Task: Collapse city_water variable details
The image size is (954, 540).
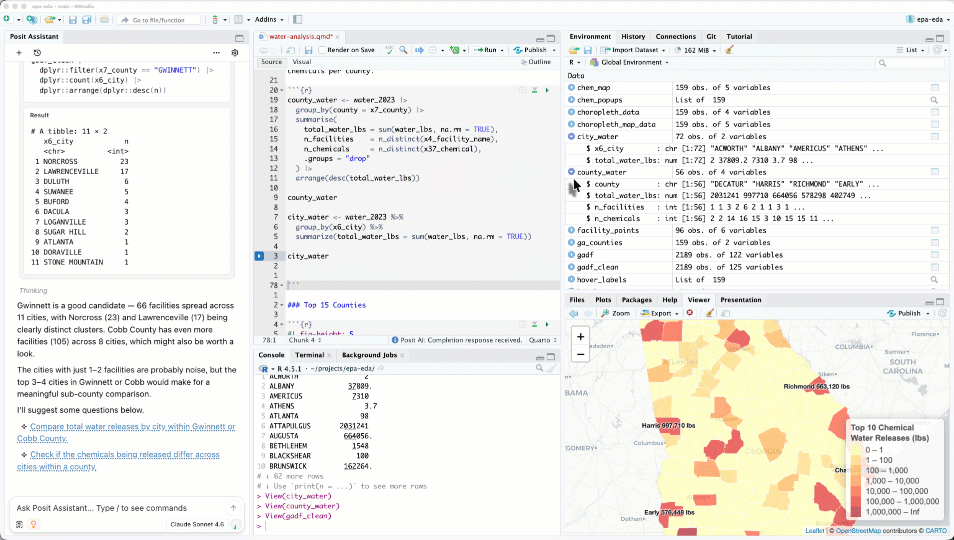Action: (x=571, y=136)
